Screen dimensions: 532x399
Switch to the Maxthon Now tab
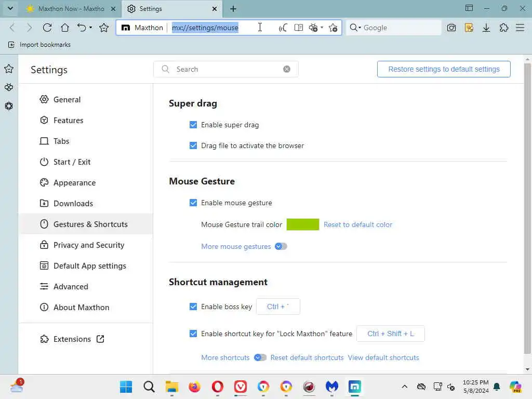71,9
